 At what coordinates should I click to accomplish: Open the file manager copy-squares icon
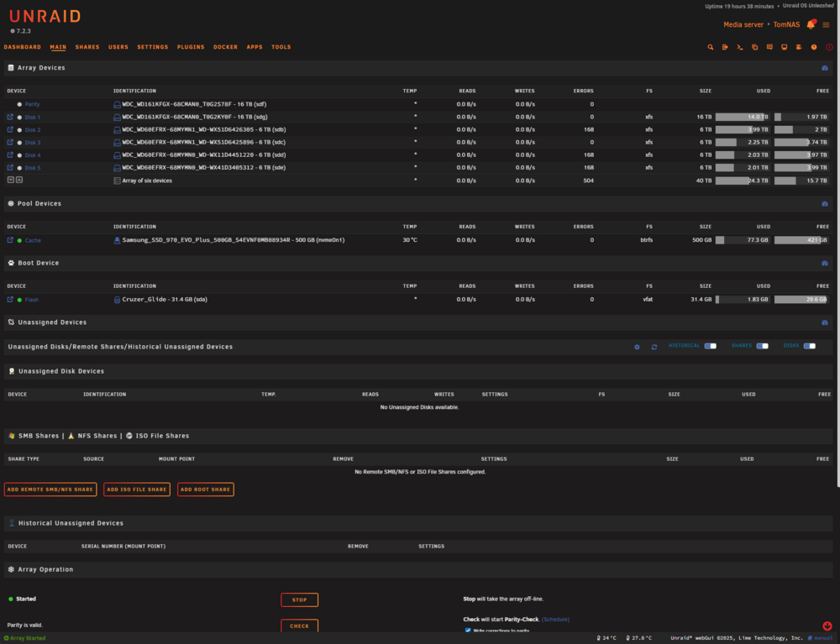[x=755, y=47]
